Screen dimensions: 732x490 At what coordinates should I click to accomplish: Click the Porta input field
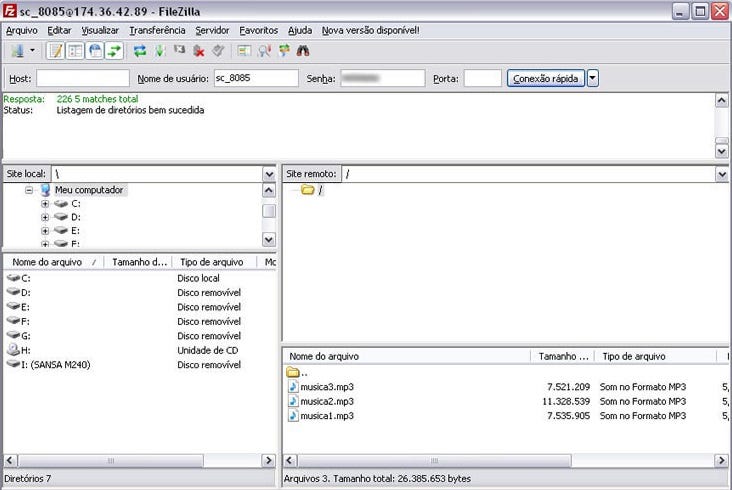[483, 78]
